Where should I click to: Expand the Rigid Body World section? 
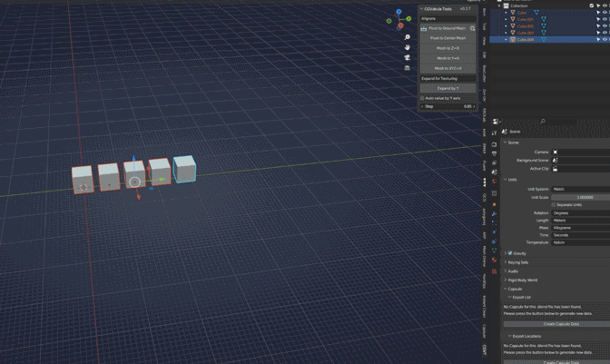pos(506,280)
